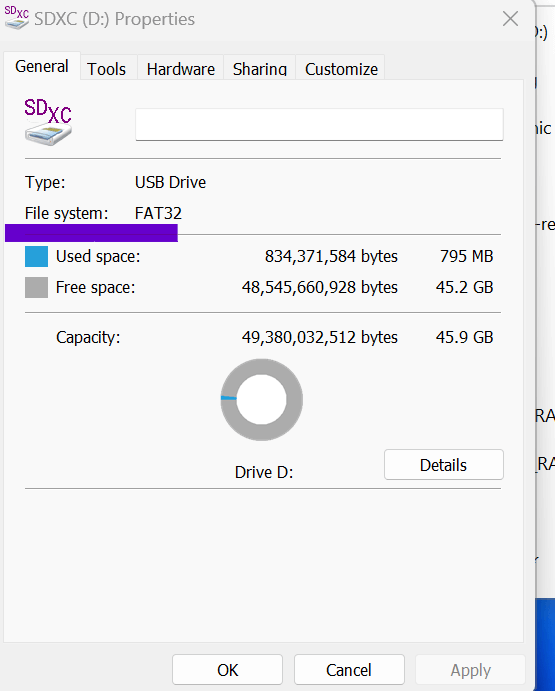Open the Details button
Screen dimensions: 555x691
[x=443, y=465]
